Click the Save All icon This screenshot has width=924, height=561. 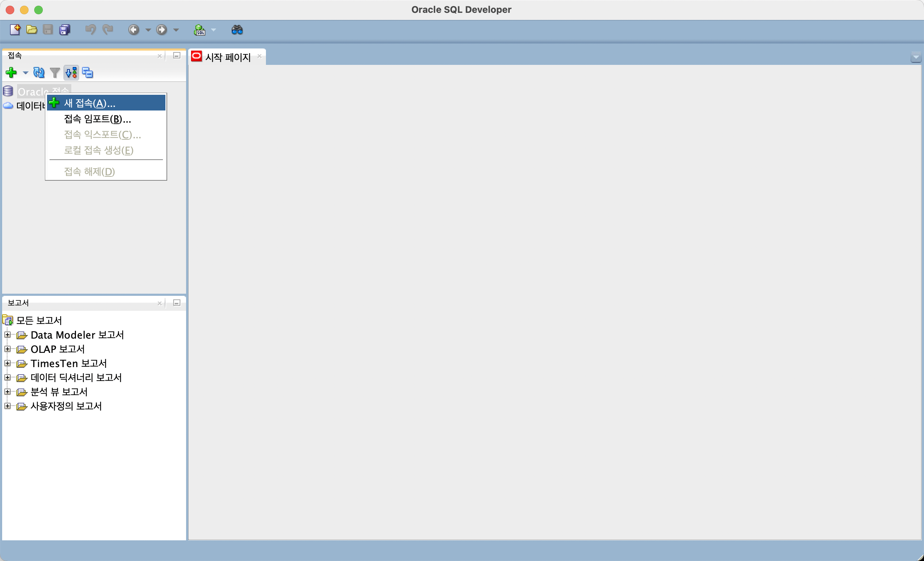point(65,30)
